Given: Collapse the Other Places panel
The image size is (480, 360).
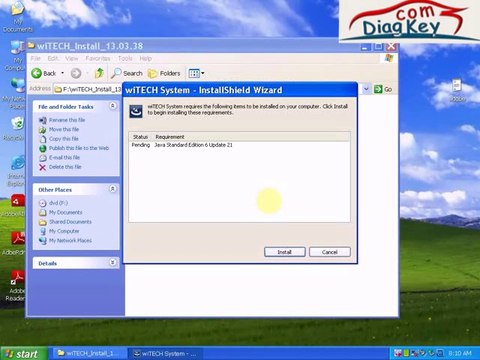Looking at the screenshot, I should (x=113, y=189).
